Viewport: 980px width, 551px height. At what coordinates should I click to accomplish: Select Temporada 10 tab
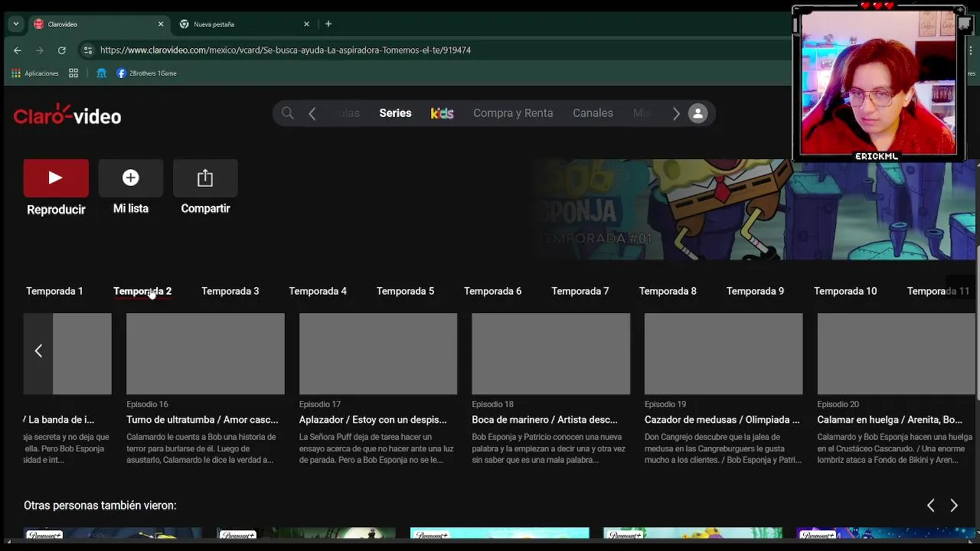coord(845,291)
